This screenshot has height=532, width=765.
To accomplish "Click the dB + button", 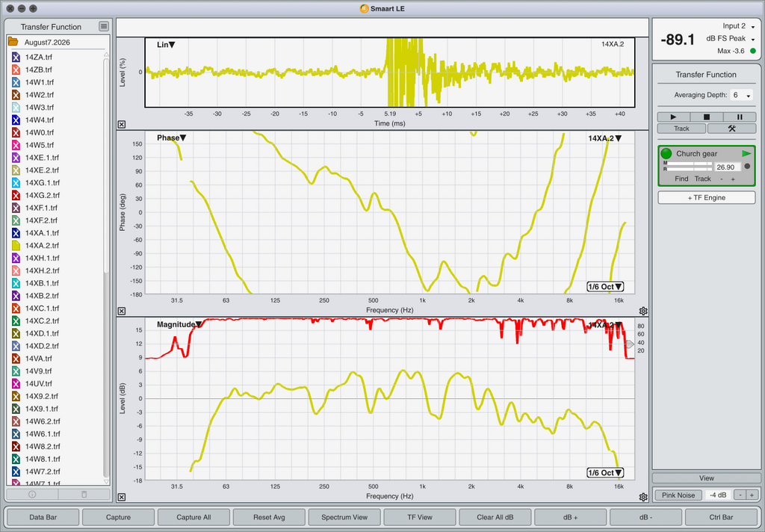I will click(570, 517).
